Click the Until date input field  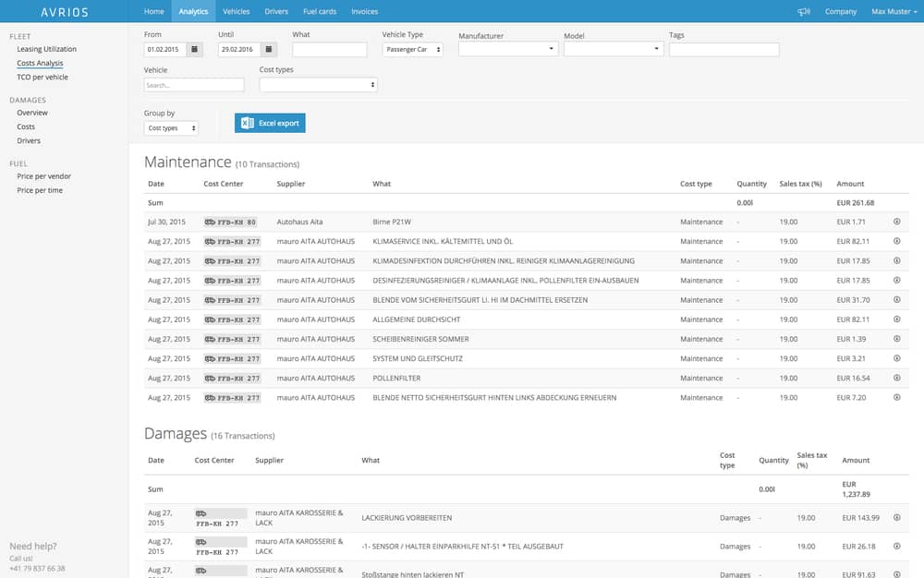pyautogui.click(x=239, y=50)
